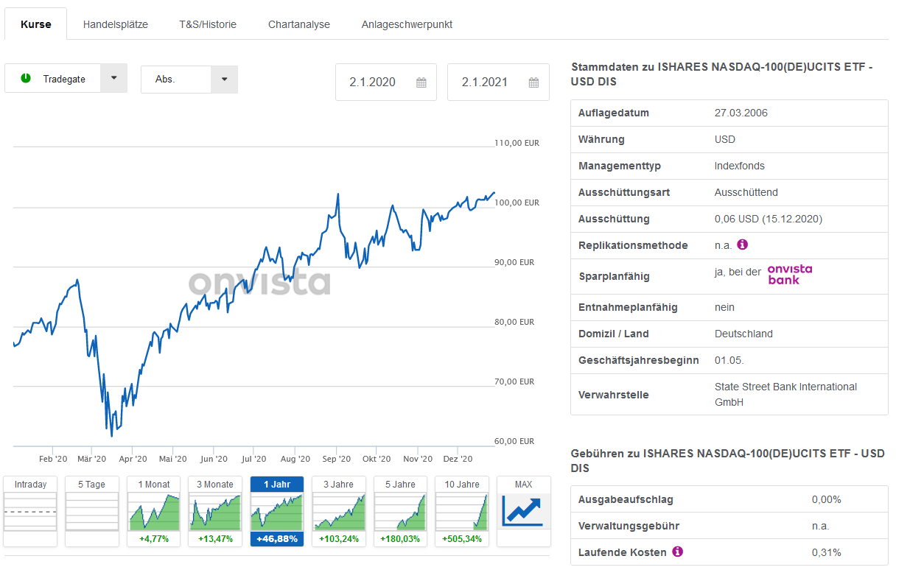Switch to the Handelsplätze tab
This screenshot has width=924, height=570.
coord(116,24)
